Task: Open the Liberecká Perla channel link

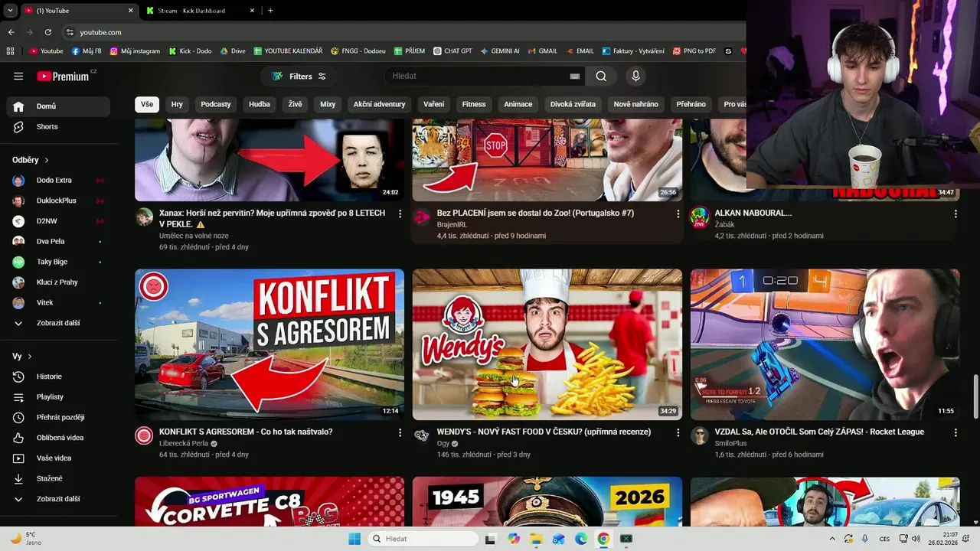Action: tap(184, 443)
